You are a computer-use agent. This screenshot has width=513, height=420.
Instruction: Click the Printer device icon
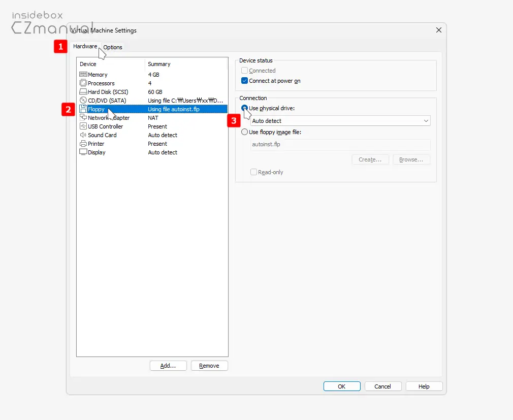[83, 143]
